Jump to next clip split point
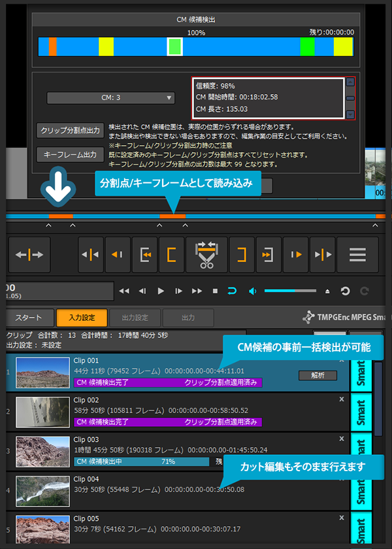Image resolution: width=392 pixels, height=549 pixels. 323,254
